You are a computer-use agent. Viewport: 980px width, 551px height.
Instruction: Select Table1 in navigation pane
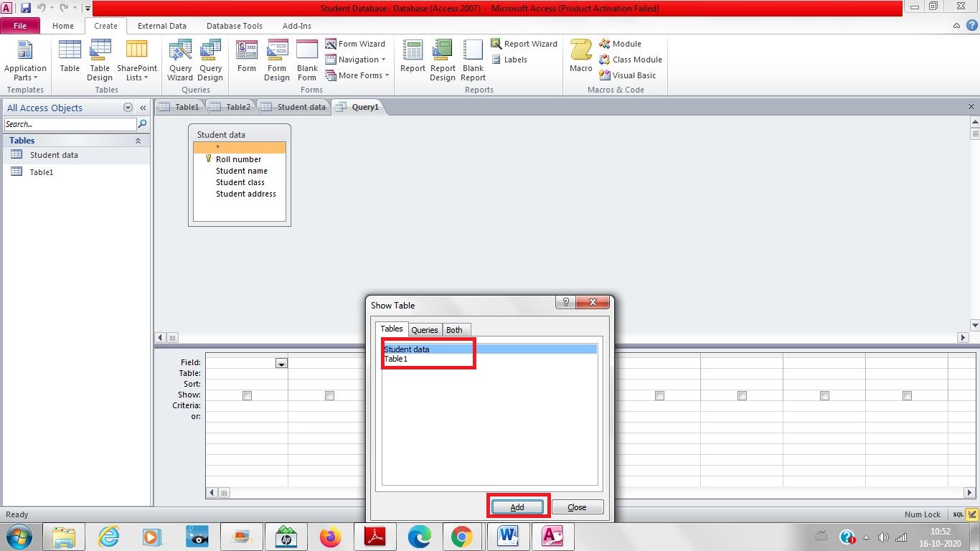[x=76, y=172]
